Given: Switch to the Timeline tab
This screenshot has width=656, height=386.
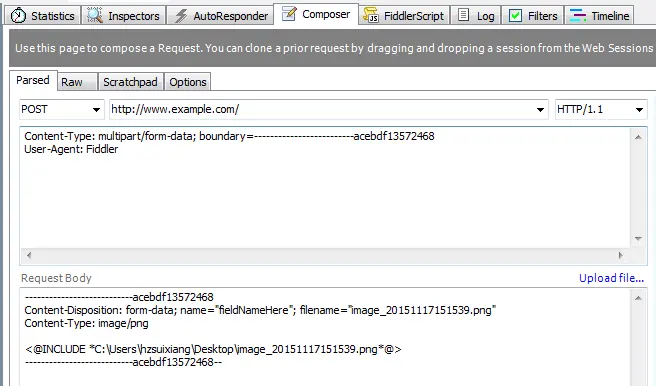Looking at the screenshot, I should [x=599, y=15].
